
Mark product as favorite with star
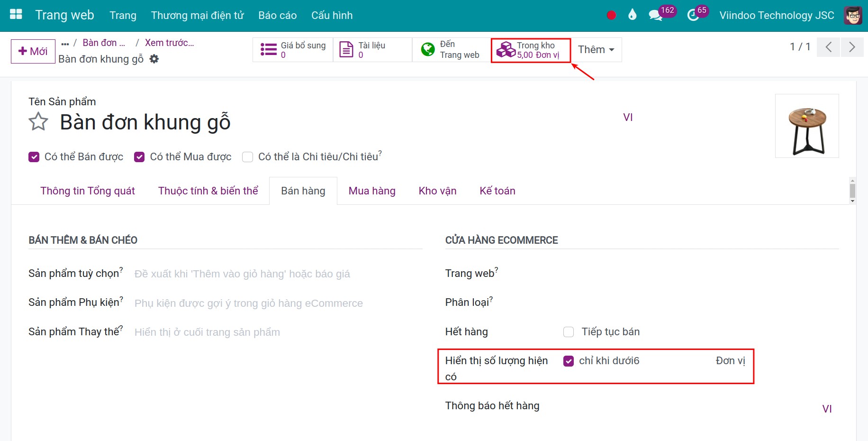click(x=38, y=122)
